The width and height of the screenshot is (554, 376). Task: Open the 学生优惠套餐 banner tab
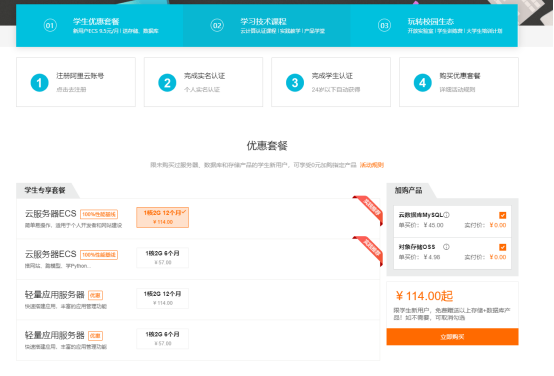click(x=99, y=25)
